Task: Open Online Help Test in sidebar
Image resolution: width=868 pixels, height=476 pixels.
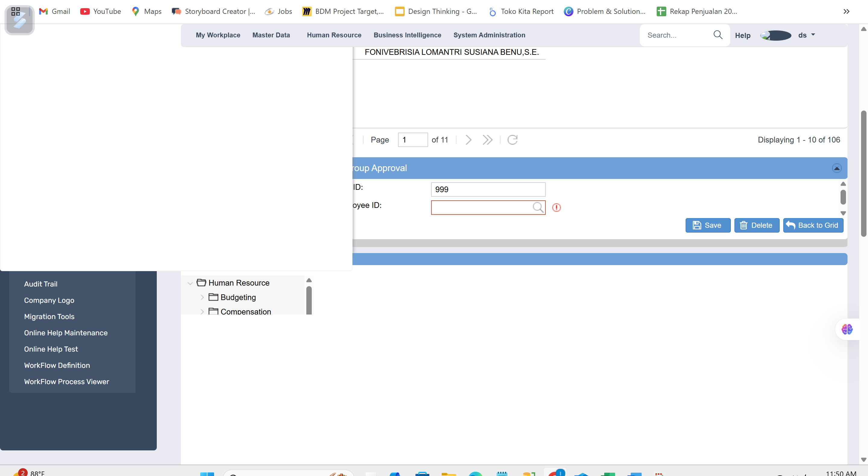Action: click(51, 349)
